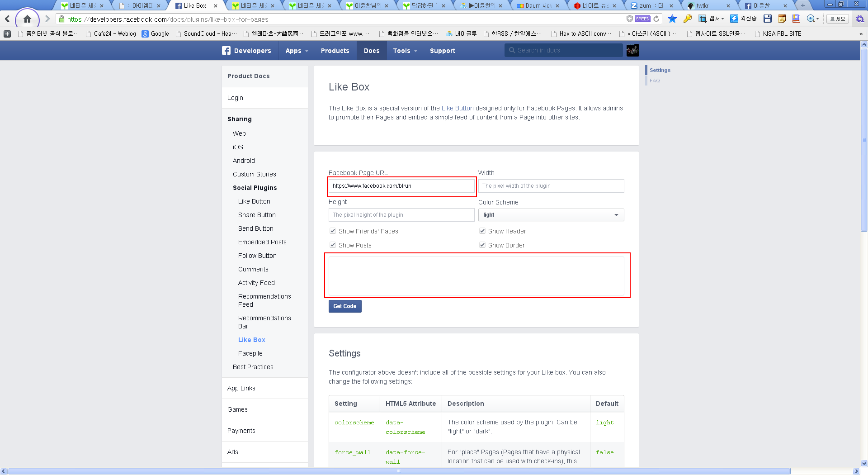Viewport: 868px width, 475px height.
Task: Click the browser forward arrow
Action: tap(47, 19)
